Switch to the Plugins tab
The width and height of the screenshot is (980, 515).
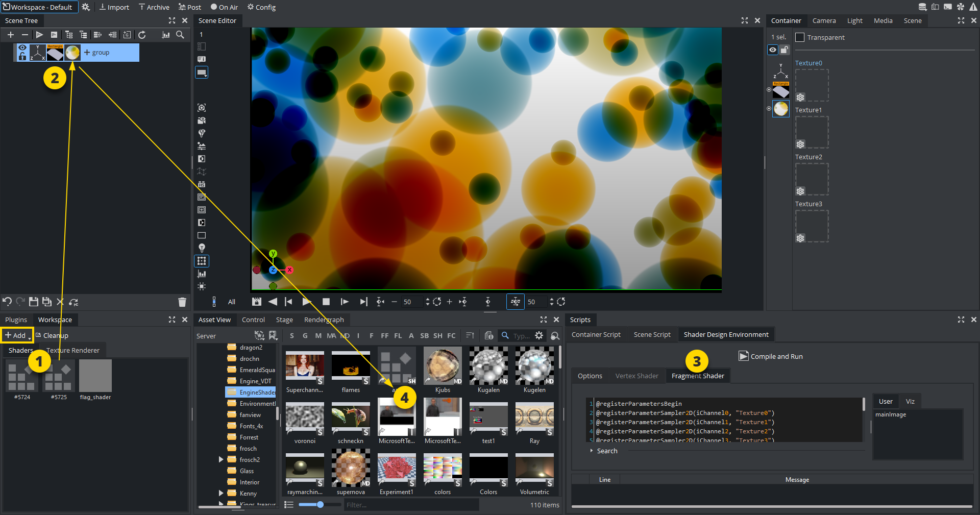coord(16,320)
